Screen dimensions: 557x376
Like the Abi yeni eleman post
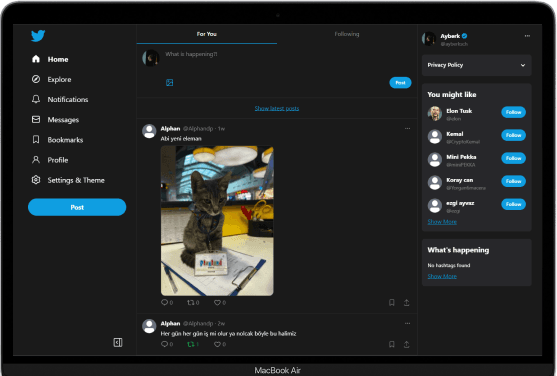point(220,302)
